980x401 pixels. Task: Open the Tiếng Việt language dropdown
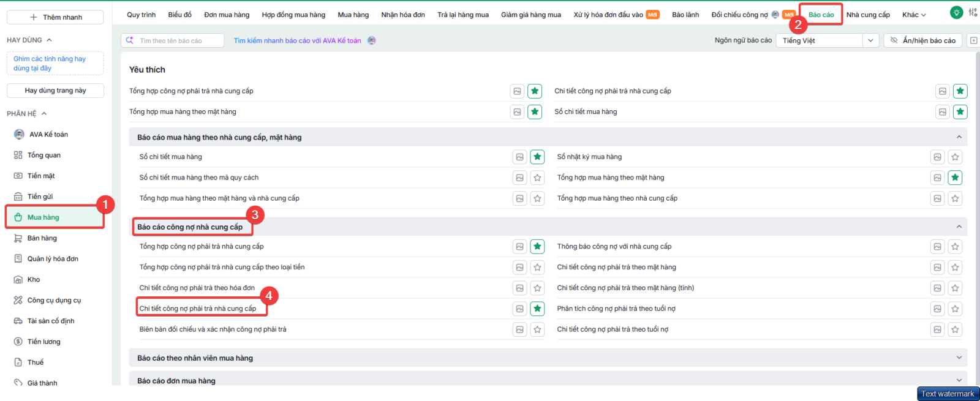pos(827,40)
